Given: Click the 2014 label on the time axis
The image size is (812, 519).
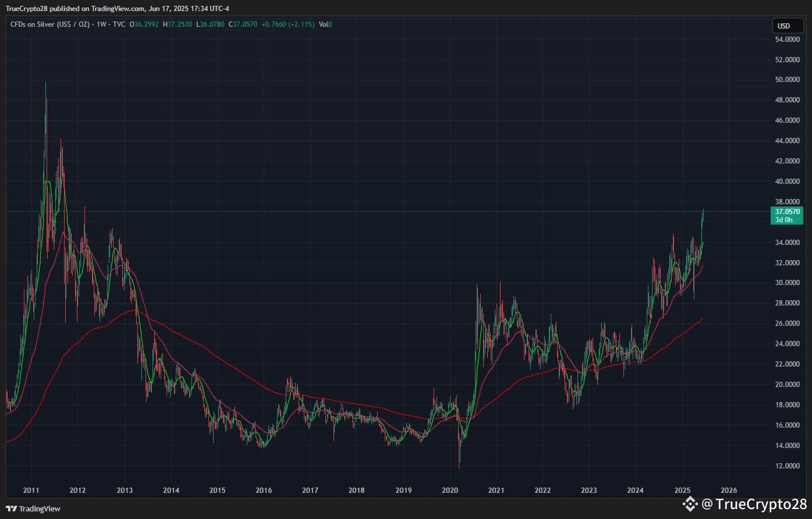Looking at the screenshot, I should click(171, 490).
